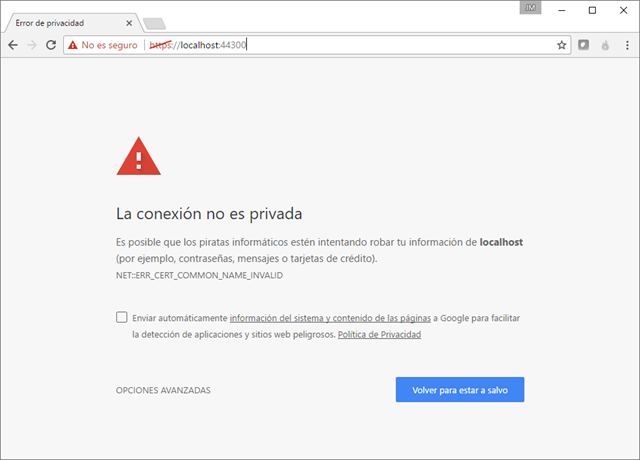Open 'información del sistema y contenido' link

(x=330, y=318)
